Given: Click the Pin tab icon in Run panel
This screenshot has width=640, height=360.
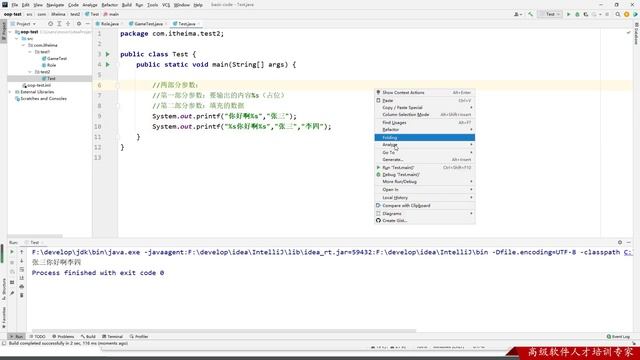Looking at the screenshot, I should pyautogui.click(x=12, y=293).
